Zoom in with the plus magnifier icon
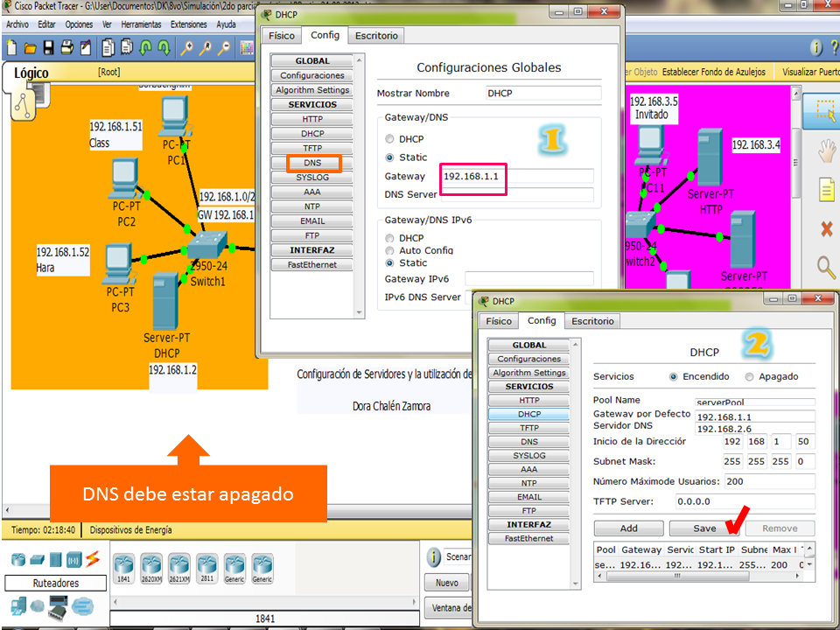This screenshot has width=840, height=630. 186,48
